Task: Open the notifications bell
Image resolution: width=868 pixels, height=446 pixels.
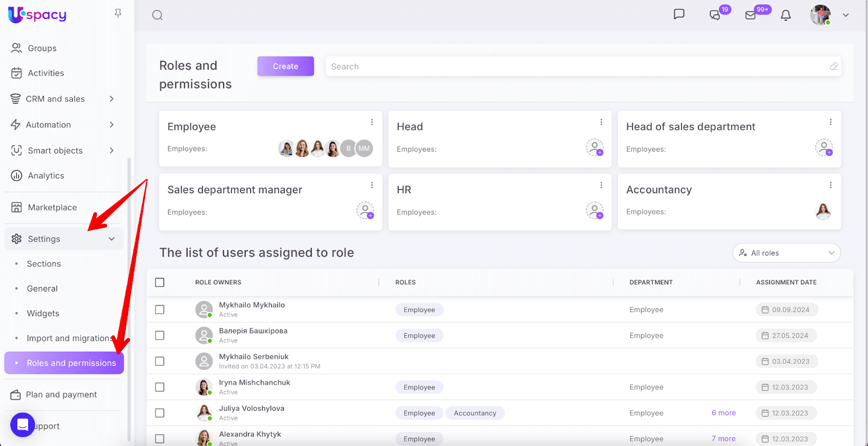Action: (786, 15)
